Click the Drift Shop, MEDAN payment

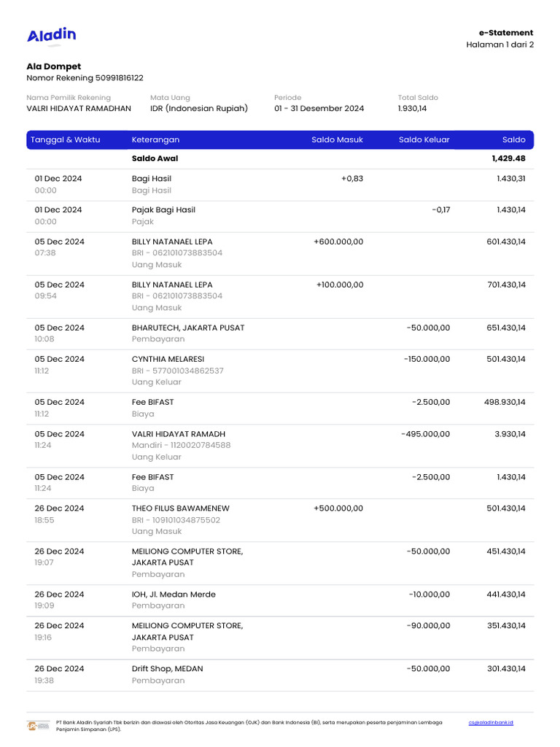click(167, 668)
